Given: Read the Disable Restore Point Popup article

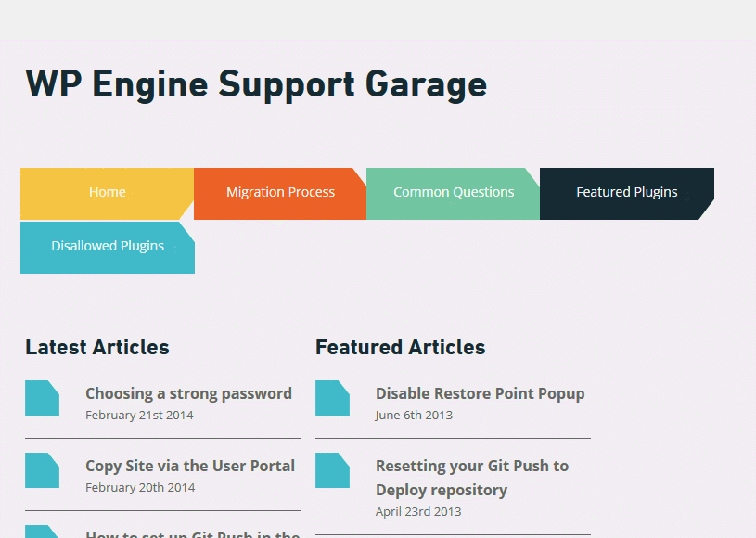Looking at the screenshot, I should point(481,394).
